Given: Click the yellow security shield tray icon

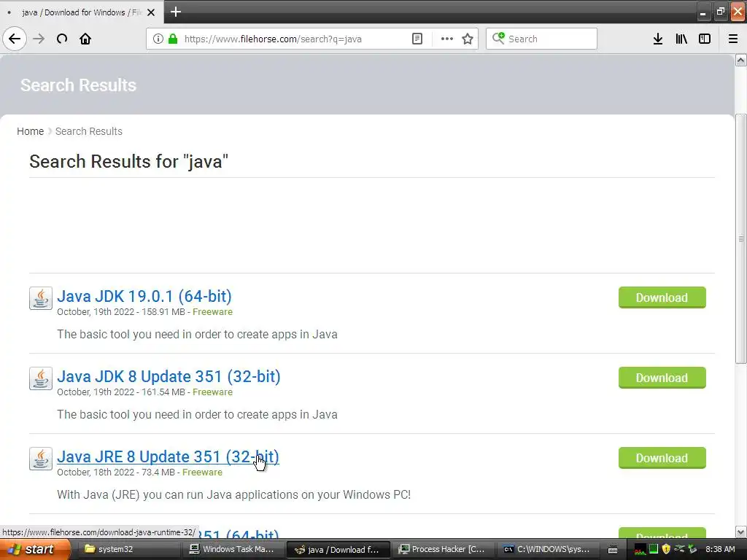Looking at the screenshot, I should click(x=666, y=549).
